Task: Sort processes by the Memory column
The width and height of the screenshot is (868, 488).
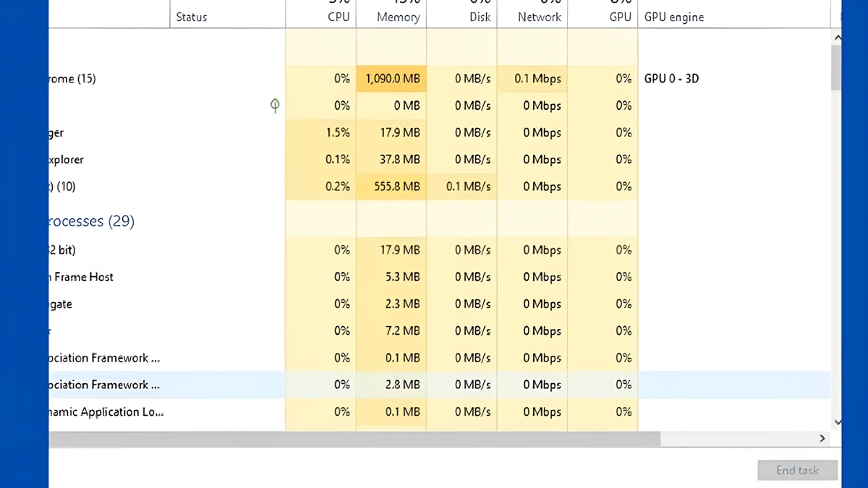Action: [x=391, y=17]
